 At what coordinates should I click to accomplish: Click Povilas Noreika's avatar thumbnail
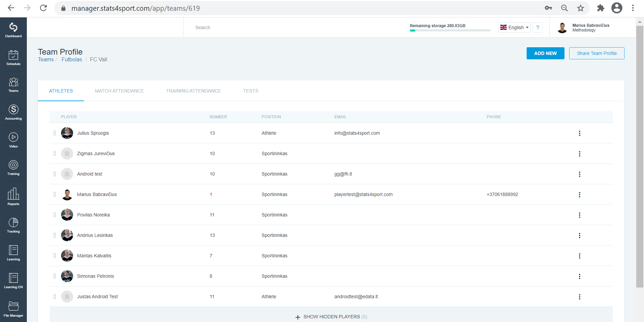point(67,215)
